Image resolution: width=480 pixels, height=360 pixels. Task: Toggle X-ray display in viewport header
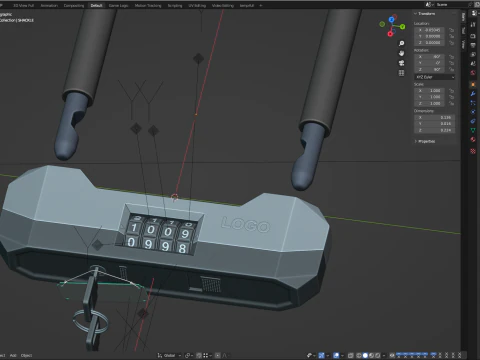[350, 355]
